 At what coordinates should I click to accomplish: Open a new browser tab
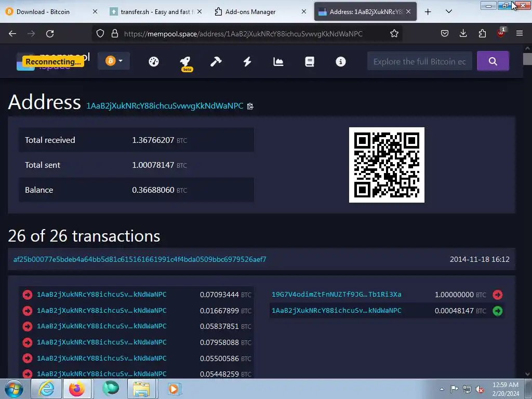click(x=428, y=12)
